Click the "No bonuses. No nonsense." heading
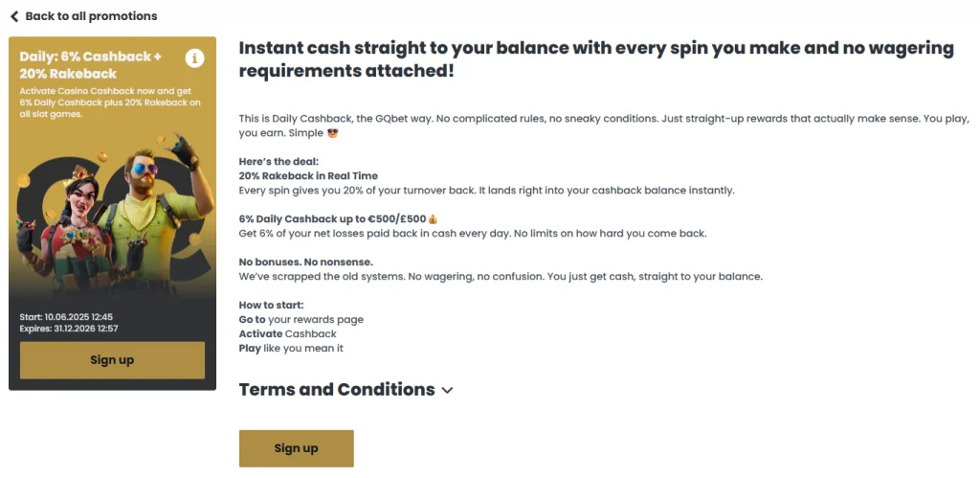The width and height of the screenshot is (980, 478). point(305,262)
